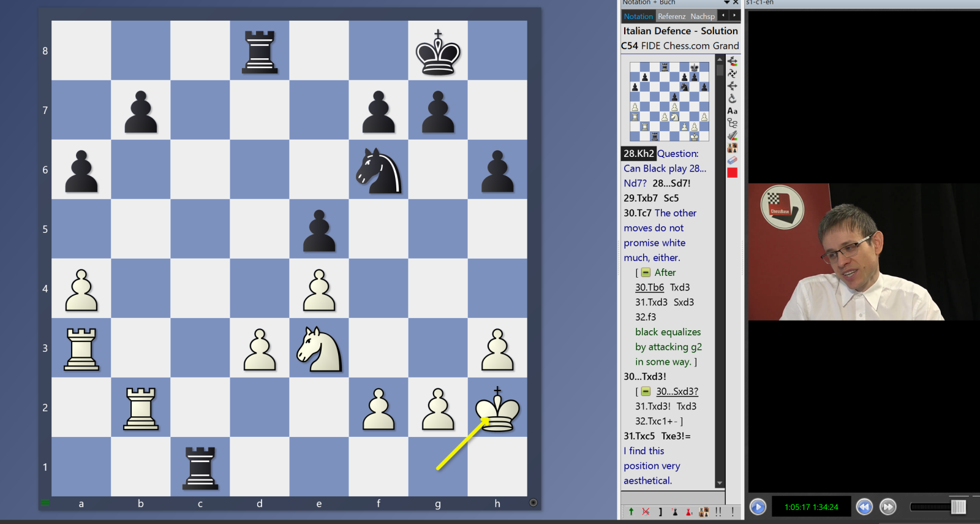Click the Aa font size icon
Viewport: 980px width, 524px height.
[732, 111]
